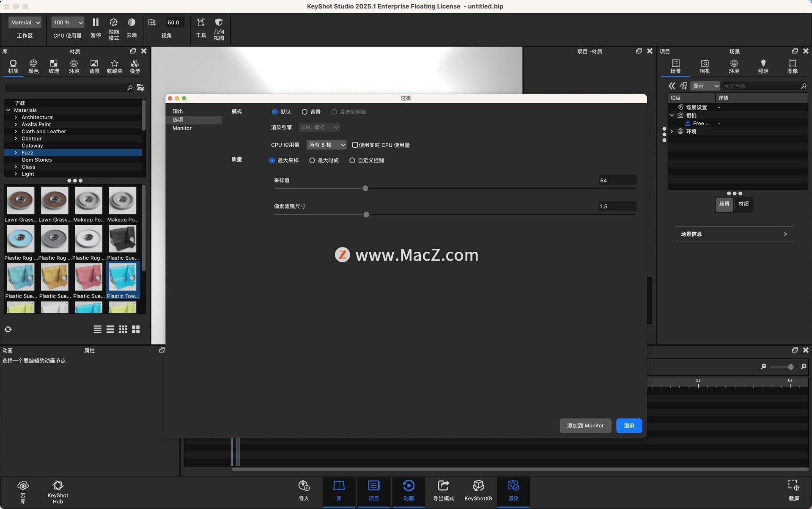
Task: Open the Tools icon in toolbar
Action: 201,22
